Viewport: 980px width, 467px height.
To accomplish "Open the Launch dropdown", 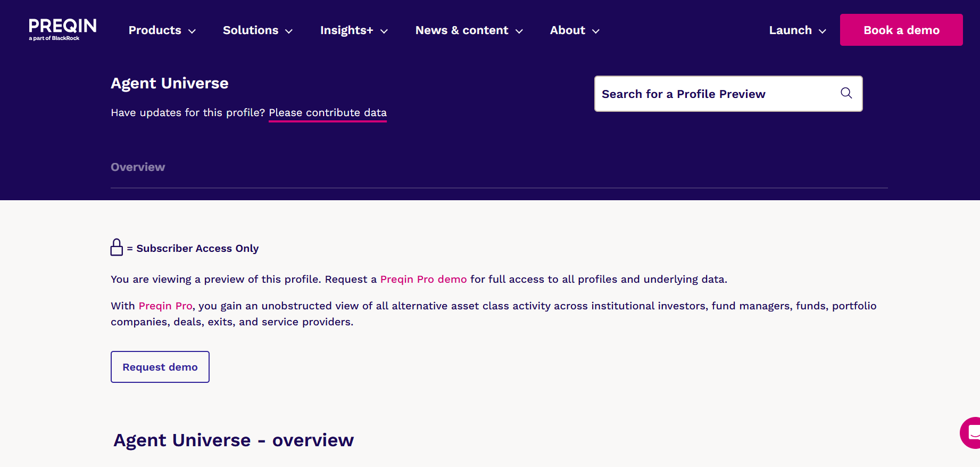I will (798, 30).
